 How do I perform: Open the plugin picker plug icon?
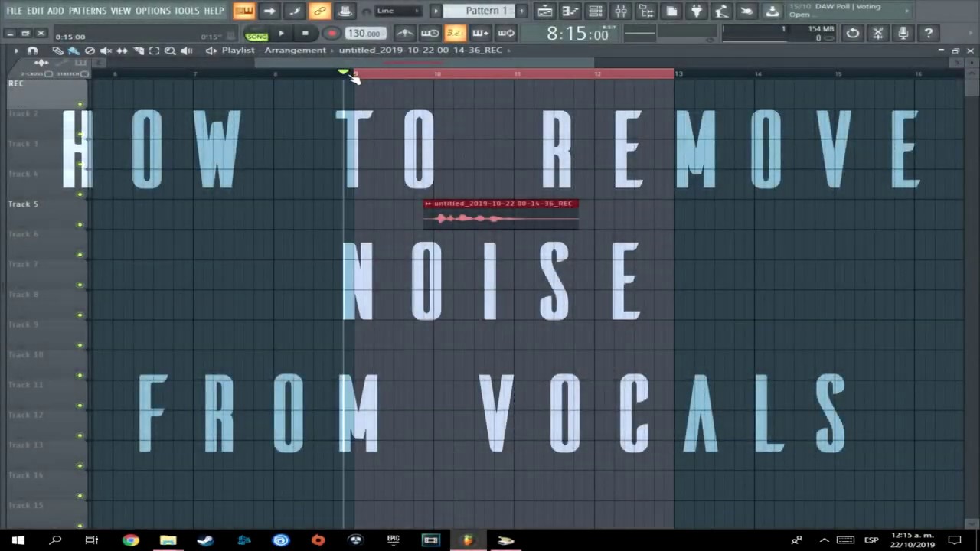(x=697, y=11)
